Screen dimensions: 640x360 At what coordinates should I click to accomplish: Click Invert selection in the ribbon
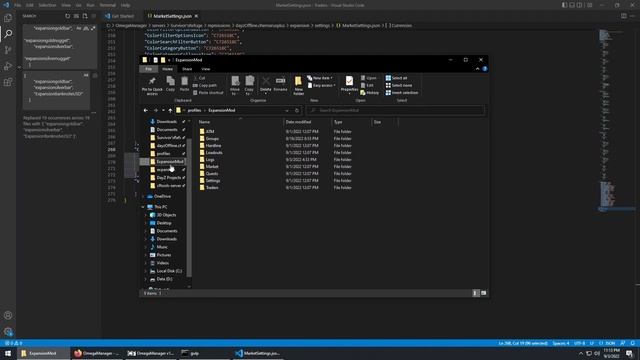click(x=402, y=93)
